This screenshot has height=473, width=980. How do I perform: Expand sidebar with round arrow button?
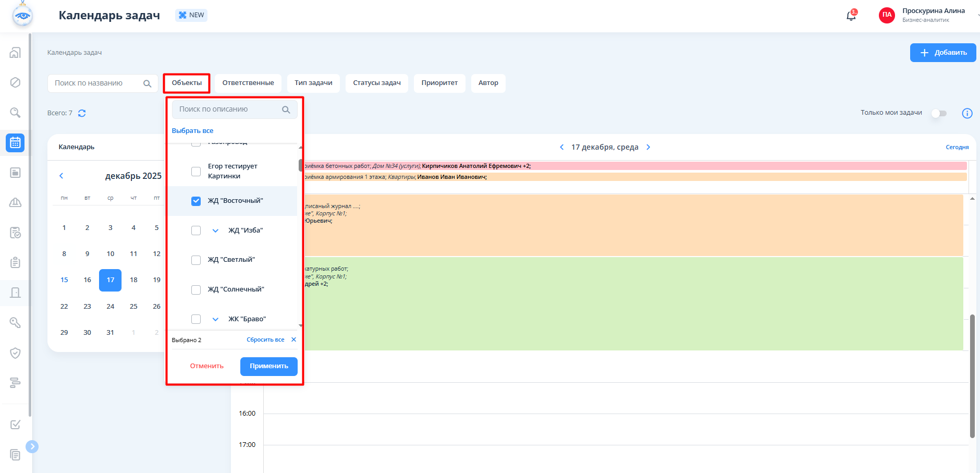pyautogui.click(x=32, y=446)
